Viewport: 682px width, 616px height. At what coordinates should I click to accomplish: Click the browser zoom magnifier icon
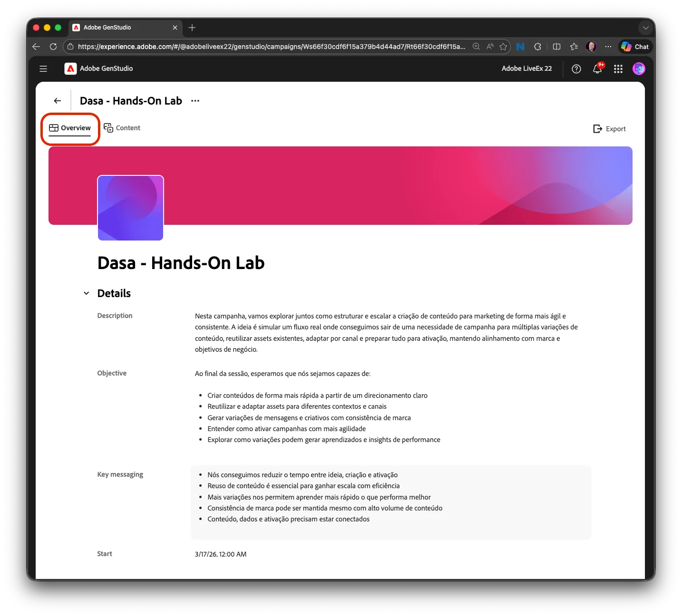coord(476,47)
